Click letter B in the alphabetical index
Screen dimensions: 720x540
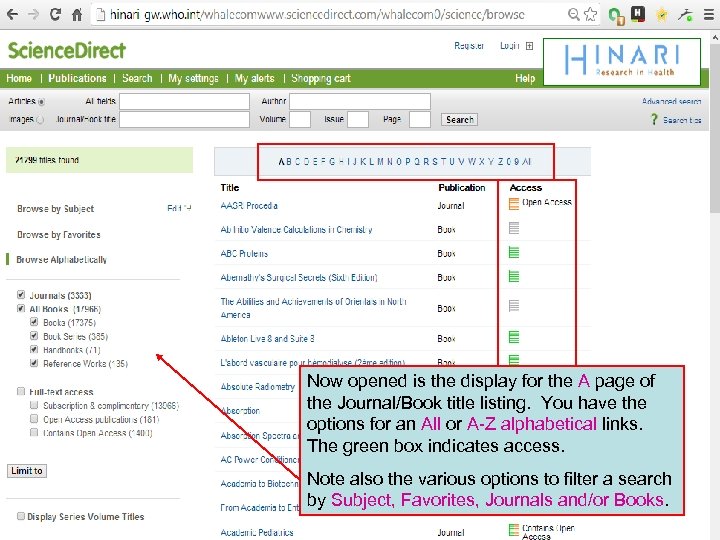tap(289, 162)
